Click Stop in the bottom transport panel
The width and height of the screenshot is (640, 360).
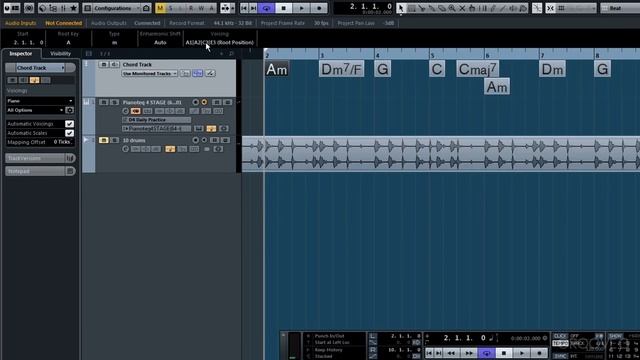(504, 353)
